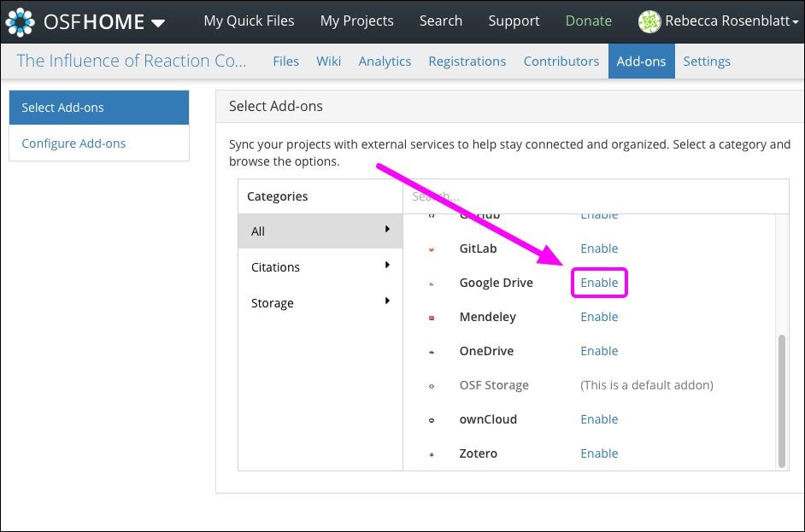This screenshot has height=532, width=805.
Task: Click the Google Drive service icon
Action: pos(431,283)
